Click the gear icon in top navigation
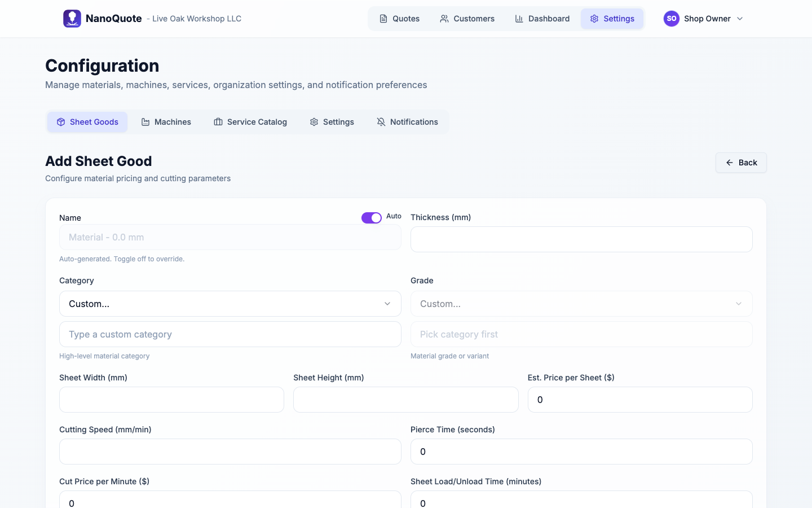Viewport: 812px width, 508px height. 594,19
